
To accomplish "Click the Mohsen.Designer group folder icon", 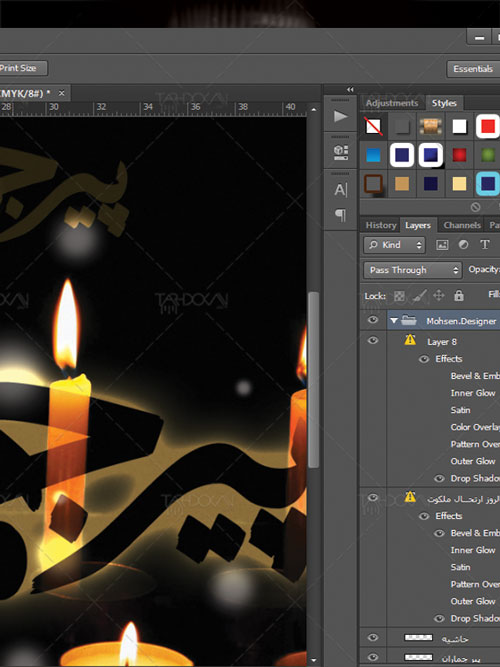I will coord(409,320).
